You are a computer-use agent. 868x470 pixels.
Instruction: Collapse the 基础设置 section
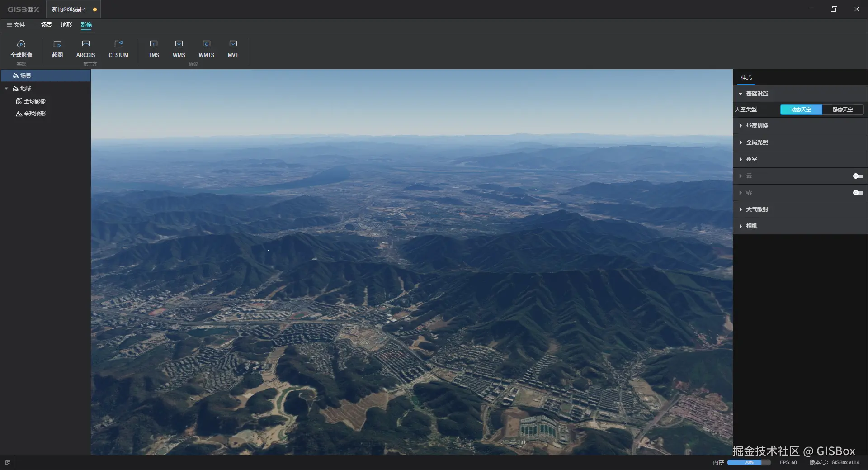pos(800,94)
